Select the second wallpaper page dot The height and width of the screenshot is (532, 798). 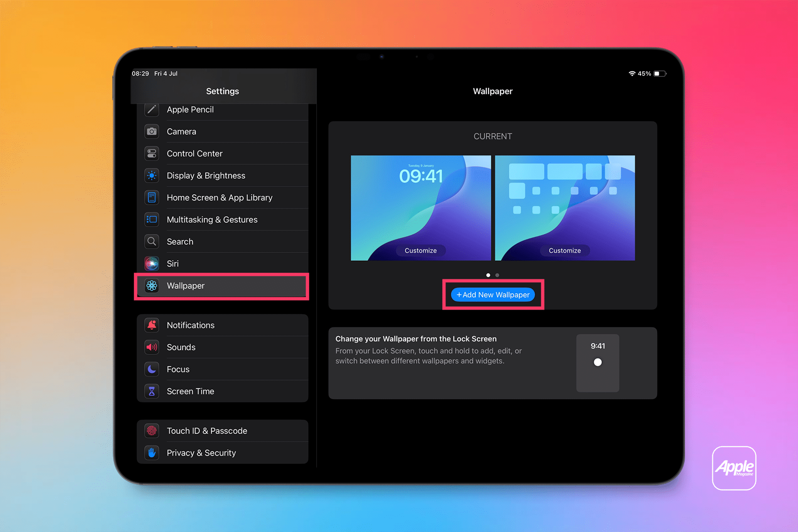pyautogui.click(x=497, y=275)
